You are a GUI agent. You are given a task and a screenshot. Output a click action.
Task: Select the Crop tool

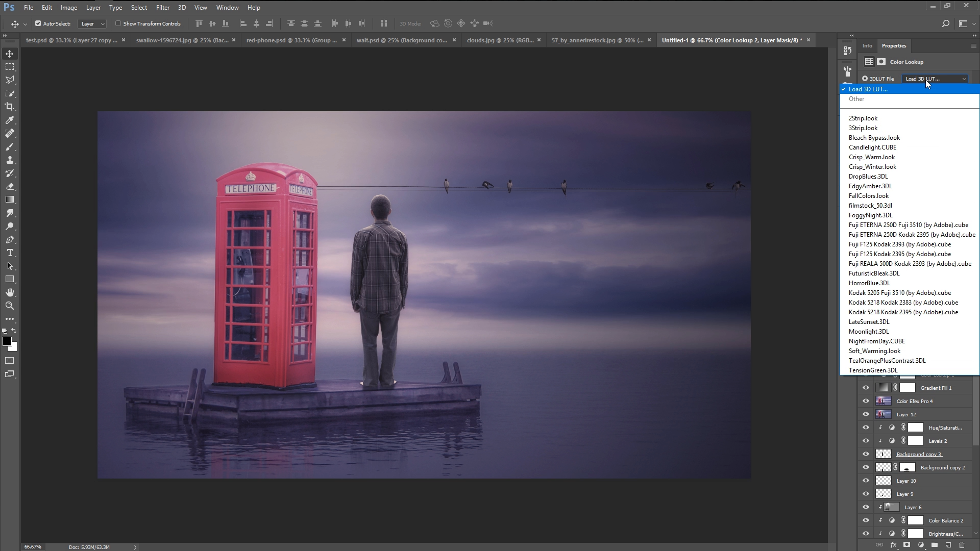click(x=10, y=107)
